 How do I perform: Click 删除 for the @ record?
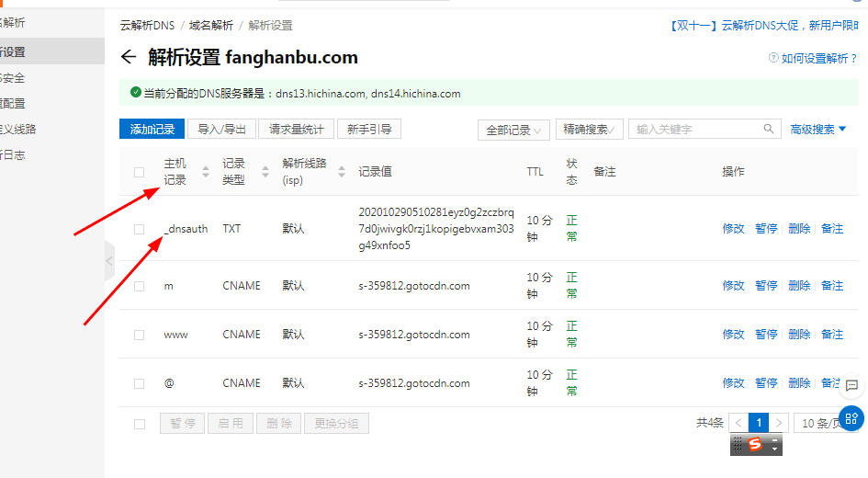799,382
